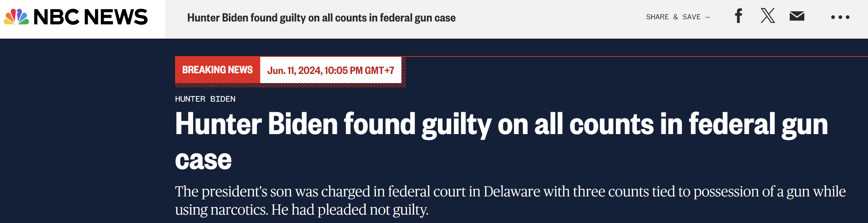The width and height of the screenshot is (868, 223).
Task: Click the large main article headline
Action: point(501,125)
